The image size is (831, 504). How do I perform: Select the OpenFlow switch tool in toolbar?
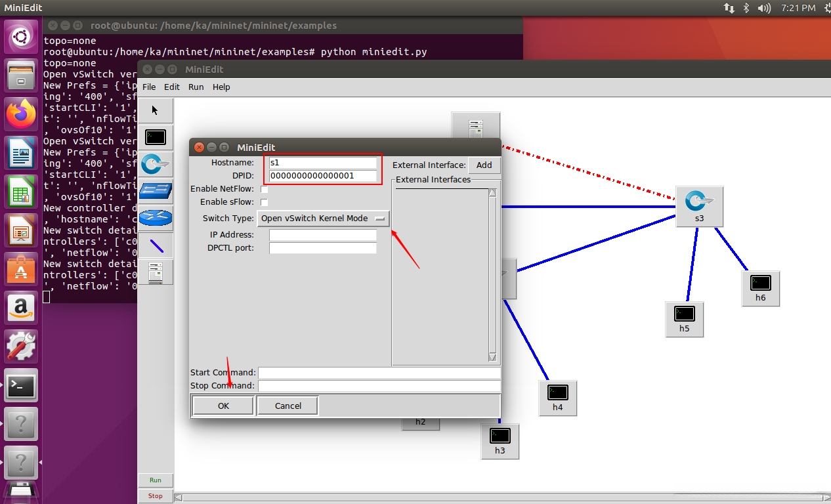coord(156,165)
